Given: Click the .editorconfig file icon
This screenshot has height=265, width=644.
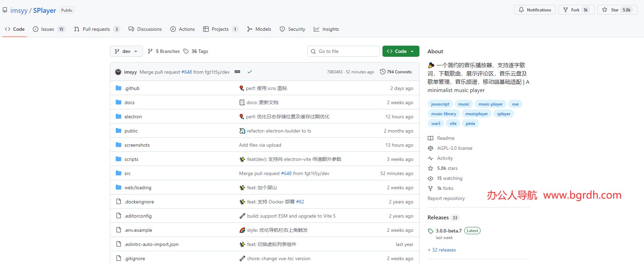Looking at the screenshot, I should pos(119,216).
